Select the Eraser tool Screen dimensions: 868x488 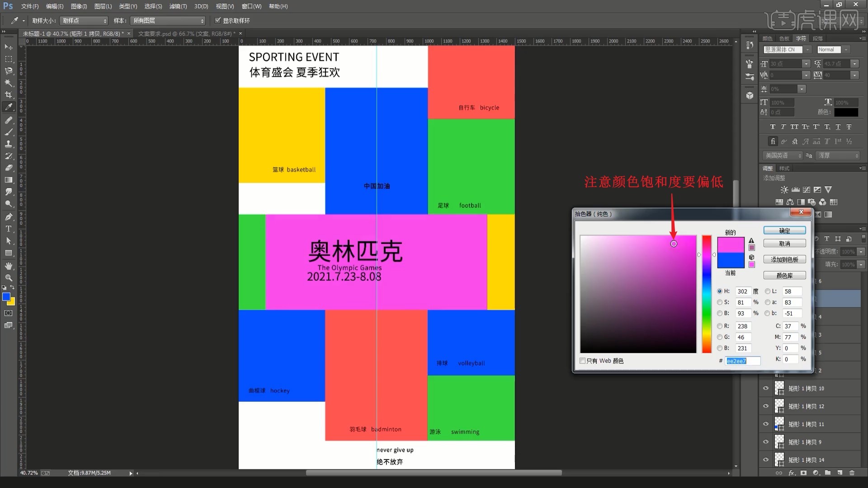coord(9,168)
